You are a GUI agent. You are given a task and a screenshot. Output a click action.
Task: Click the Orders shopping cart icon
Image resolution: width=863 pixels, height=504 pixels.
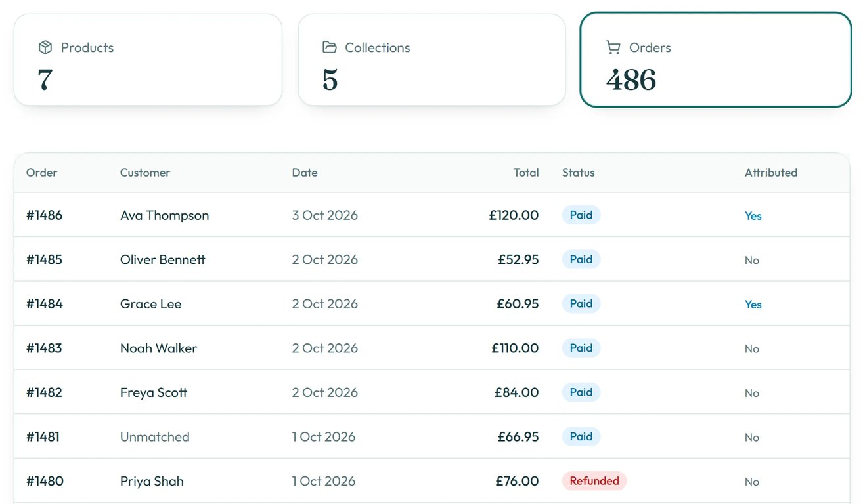pos(613,47)
